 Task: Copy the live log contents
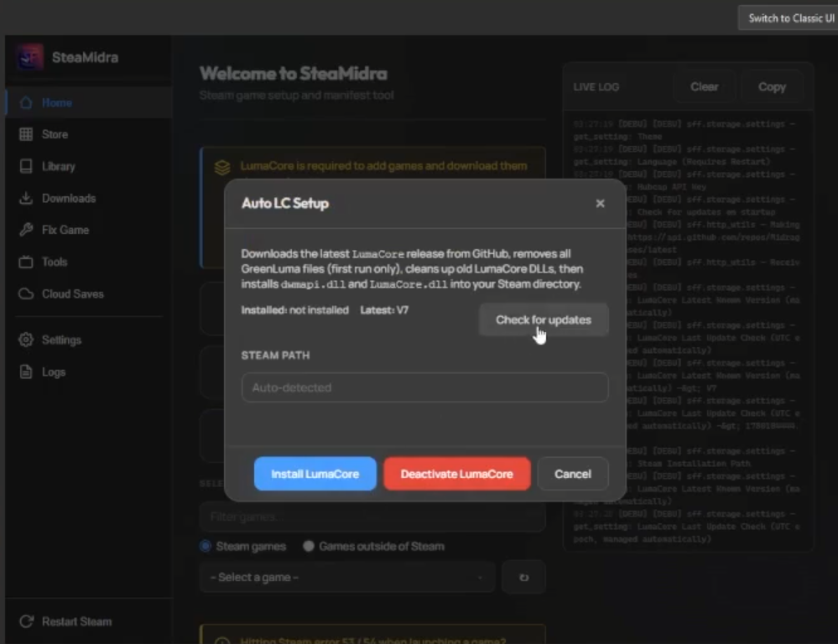coord(772,86)
